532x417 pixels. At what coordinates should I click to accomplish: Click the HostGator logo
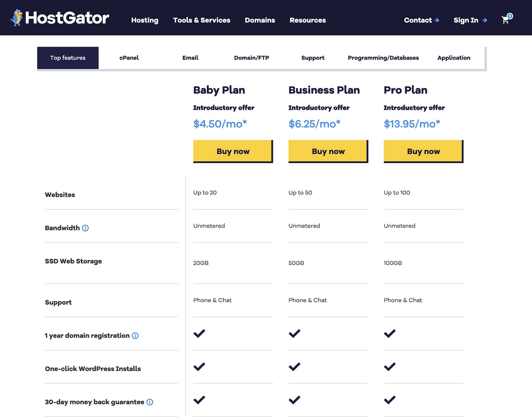(59, 18)
